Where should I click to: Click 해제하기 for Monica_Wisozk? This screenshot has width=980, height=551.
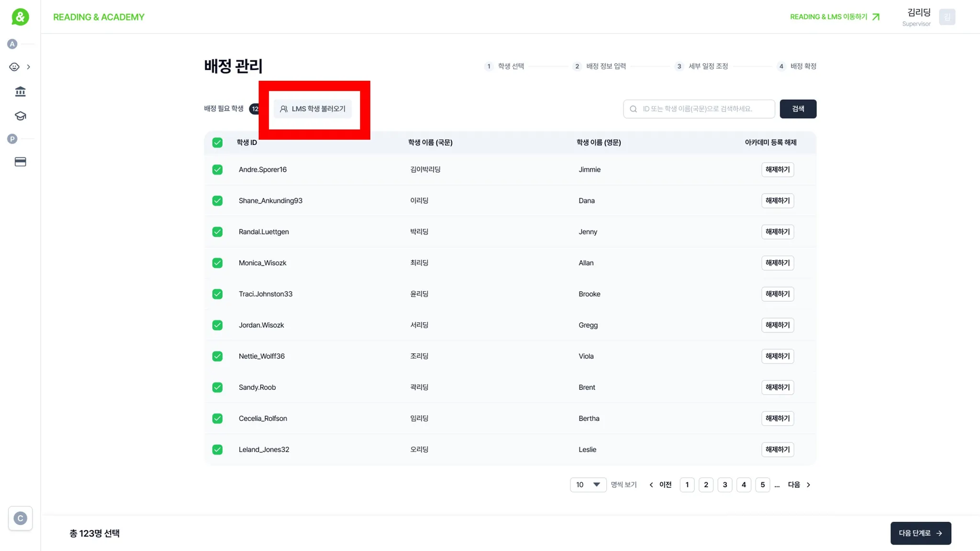(x=777, y=263)
